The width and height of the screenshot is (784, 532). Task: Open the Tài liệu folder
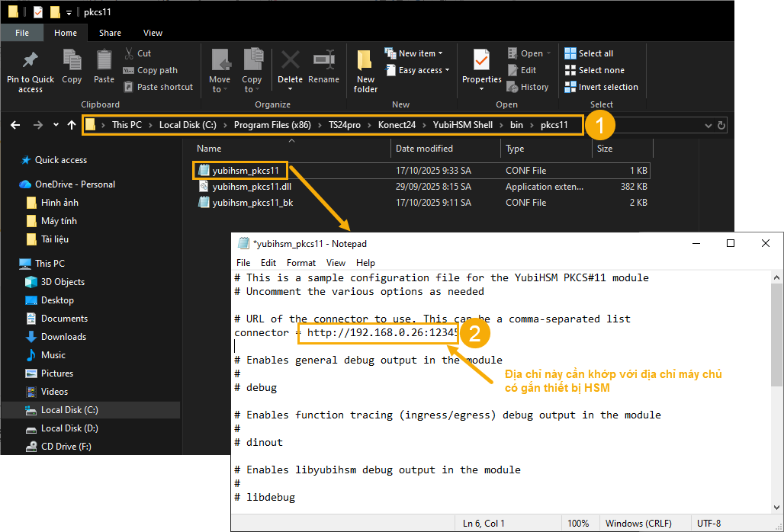coord(54,239)
